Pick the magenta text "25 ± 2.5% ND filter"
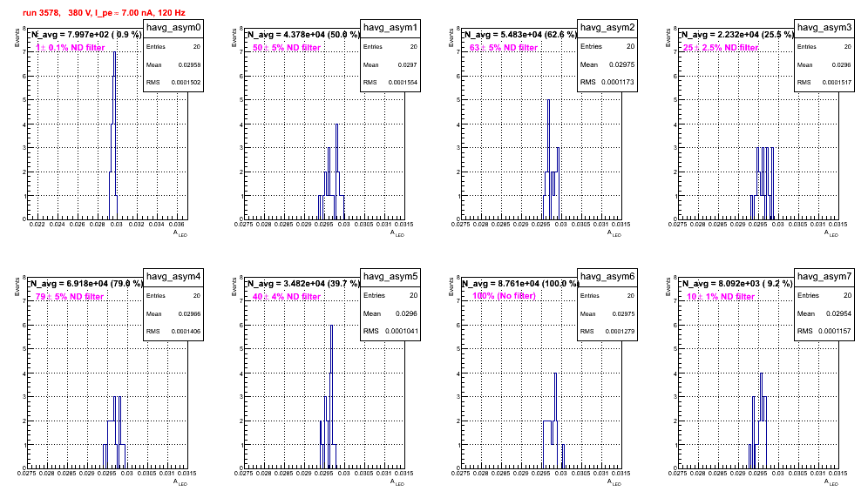 [x=721, y=48]
